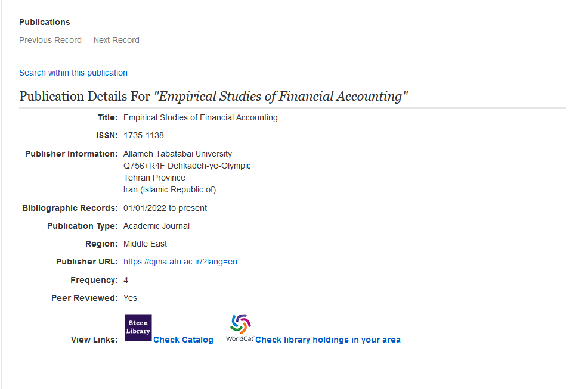Click the Academic Journal publication type
Image resolution: width=588 pixels, height=389 pixels.
click(x=156, y=226)
